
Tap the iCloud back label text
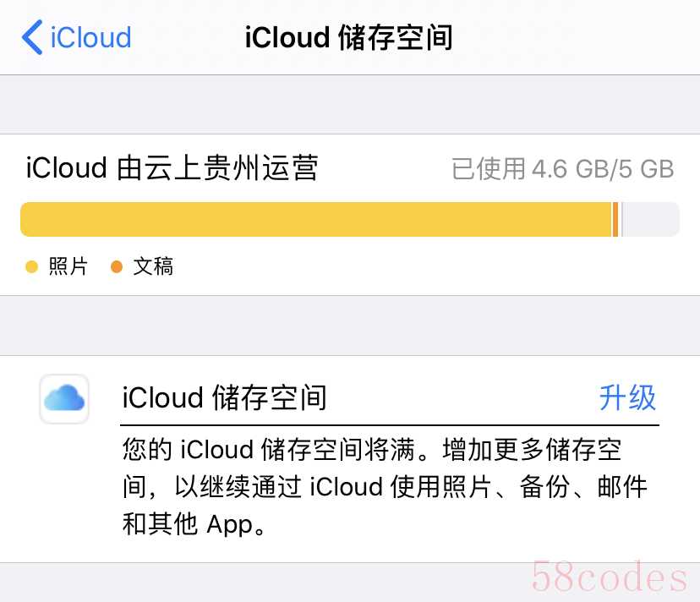tap(90, 37)
